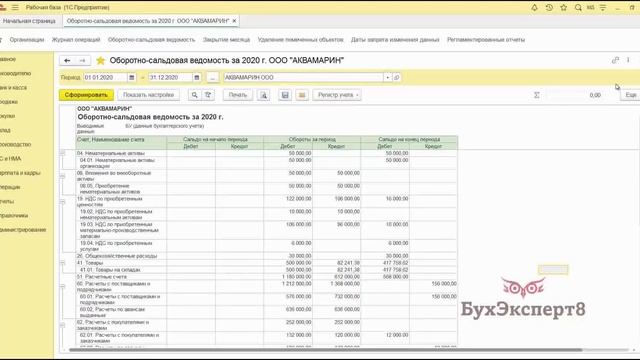Click the horizontal scrollbar under report
The width and height of the screenshot is (640, 360).
[326, 350]
